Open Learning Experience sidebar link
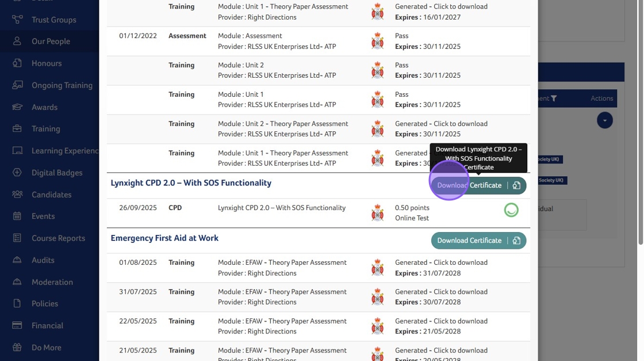This screenshot has width=644, height=361. [65, 151]
